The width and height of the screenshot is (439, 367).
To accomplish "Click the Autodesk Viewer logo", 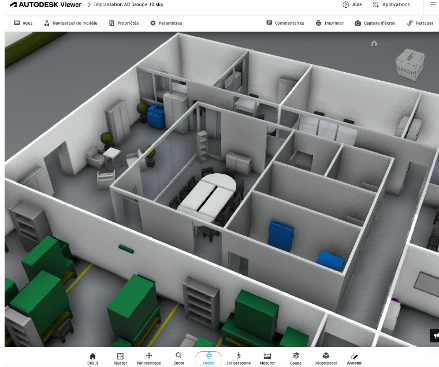I will tap(45, 5).
